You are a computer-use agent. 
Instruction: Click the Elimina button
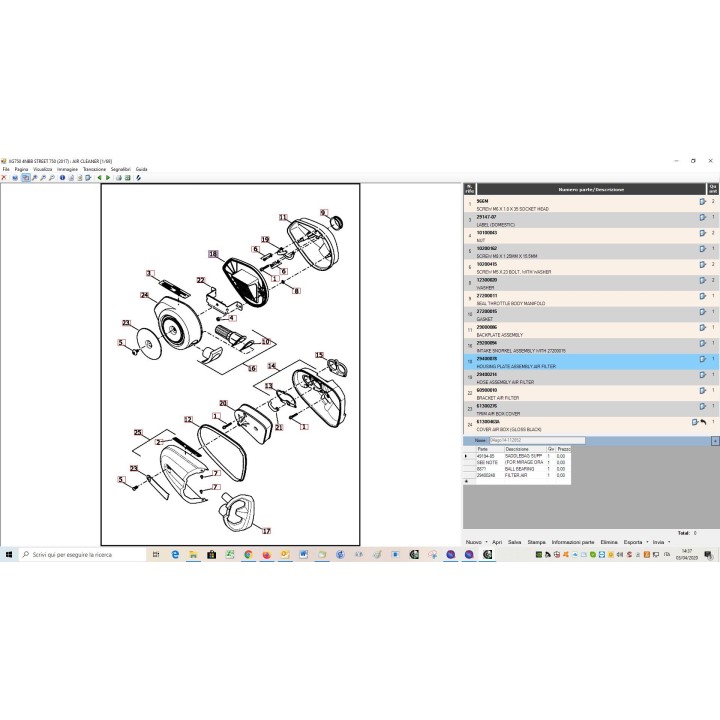coord(609,542)
